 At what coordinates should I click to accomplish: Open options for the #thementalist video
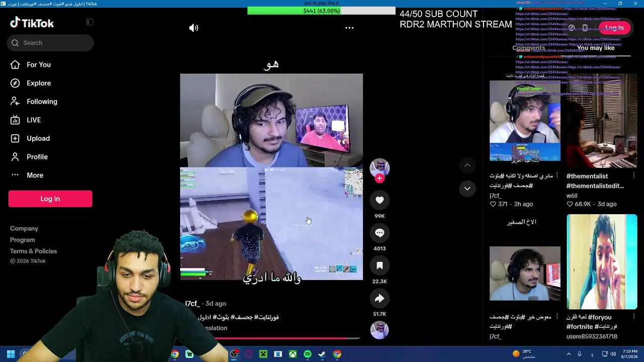(634, 175)
